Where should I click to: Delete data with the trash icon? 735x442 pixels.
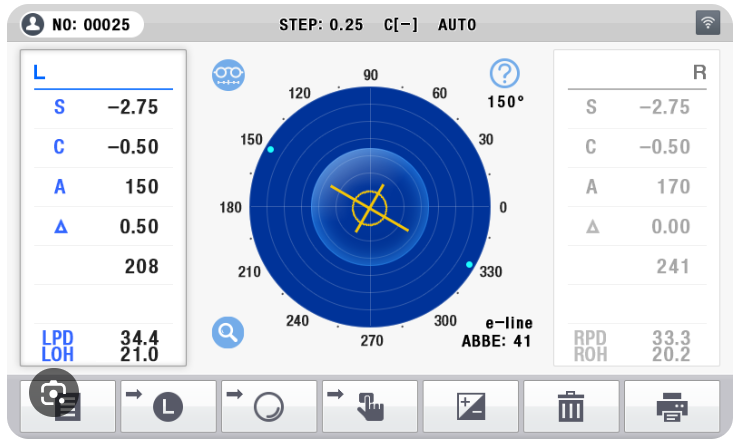pyautogui.click(x=571, y=406)
